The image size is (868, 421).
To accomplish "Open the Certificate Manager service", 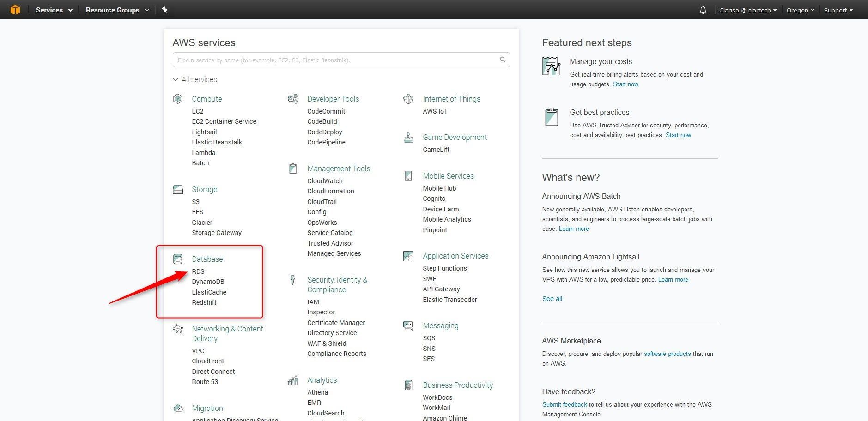I will pyautogui.click(x=336, y=323).
